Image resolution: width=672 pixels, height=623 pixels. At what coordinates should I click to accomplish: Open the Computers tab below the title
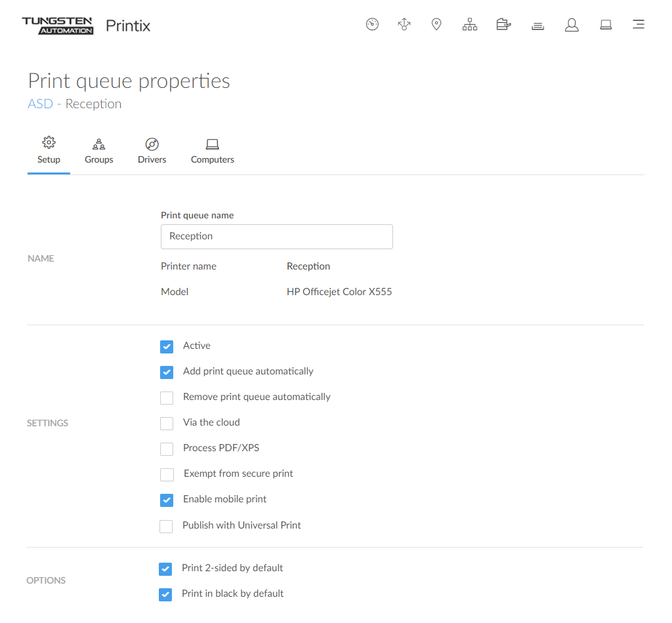click(x=212, y=151)
